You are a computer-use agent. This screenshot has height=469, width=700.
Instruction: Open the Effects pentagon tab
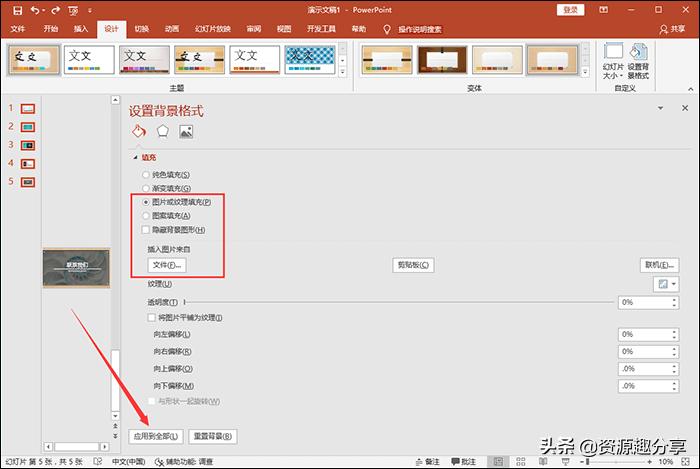(162, 131)
